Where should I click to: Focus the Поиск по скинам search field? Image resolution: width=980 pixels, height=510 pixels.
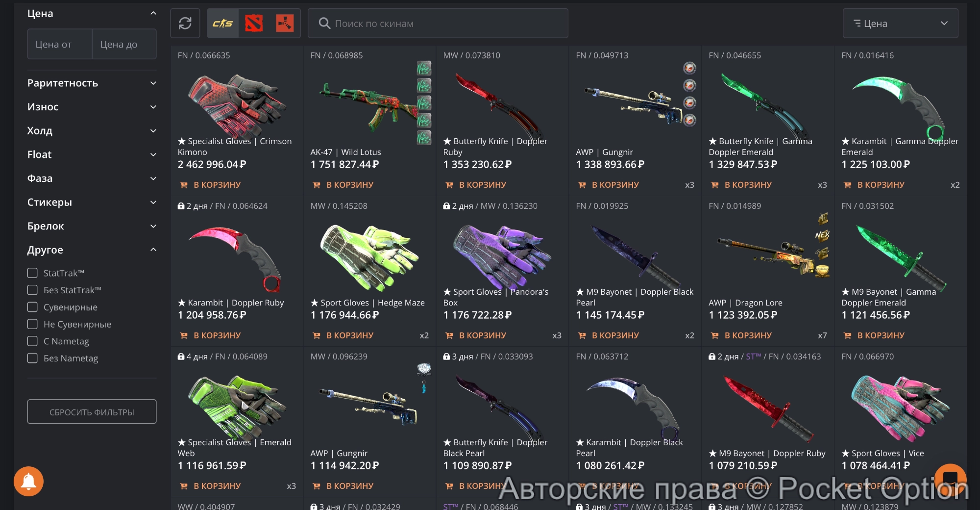click(x=438, y=23)
